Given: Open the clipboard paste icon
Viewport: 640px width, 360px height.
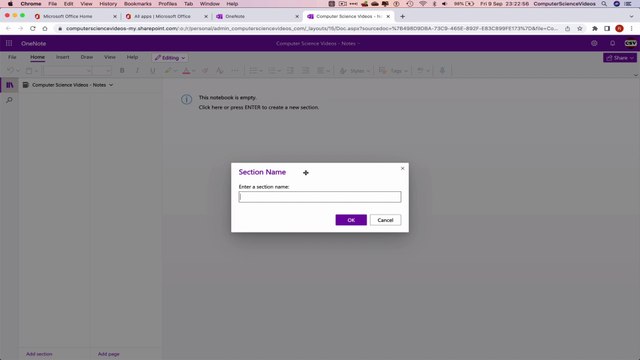Looking at the screenshot, I should pyautogui.click(x=29, y=71).
